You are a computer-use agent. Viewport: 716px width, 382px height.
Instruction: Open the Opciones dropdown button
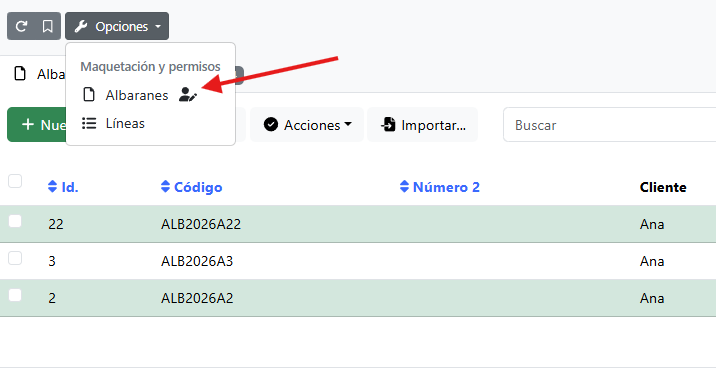[117, 26]
